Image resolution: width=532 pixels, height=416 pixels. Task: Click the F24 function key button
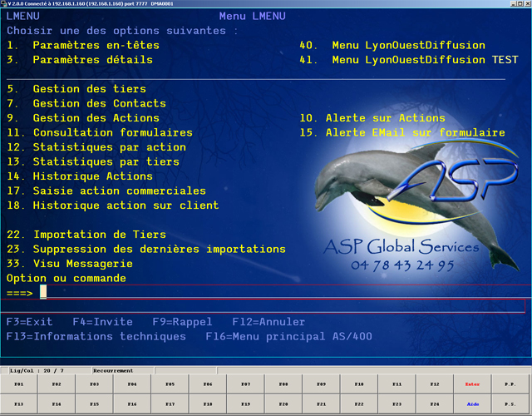pyautogui.click(x=435, y=404)
